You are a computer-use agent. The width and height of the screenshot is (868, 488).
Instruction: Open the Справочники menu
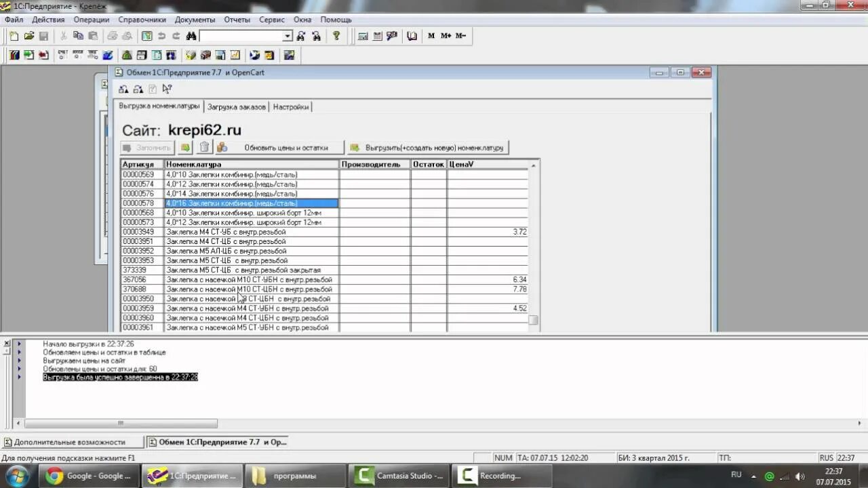point(142,20)
